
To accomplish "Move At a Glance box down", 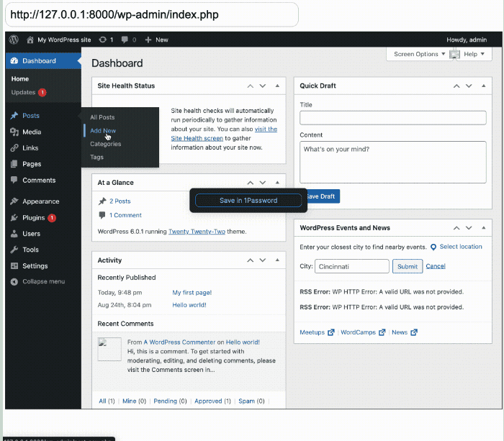I will 263,183.
